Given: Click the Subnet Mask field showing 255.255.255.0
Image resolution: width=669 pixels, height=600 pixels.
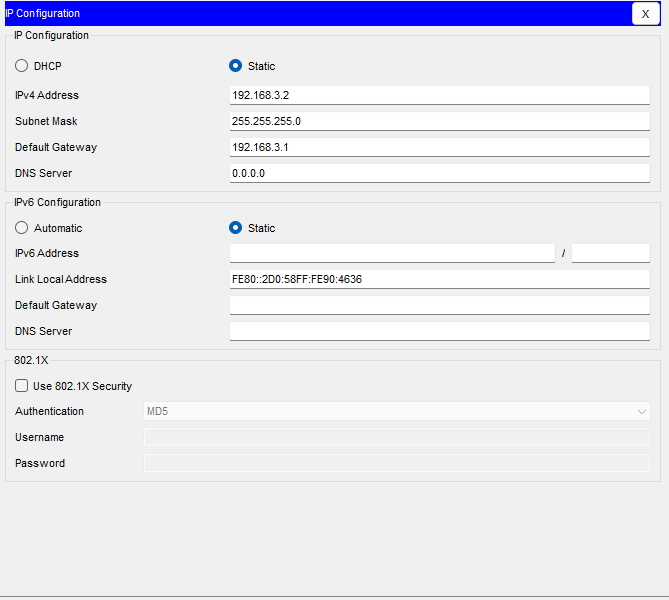Looking at the screenshot, I should point(439,121).
